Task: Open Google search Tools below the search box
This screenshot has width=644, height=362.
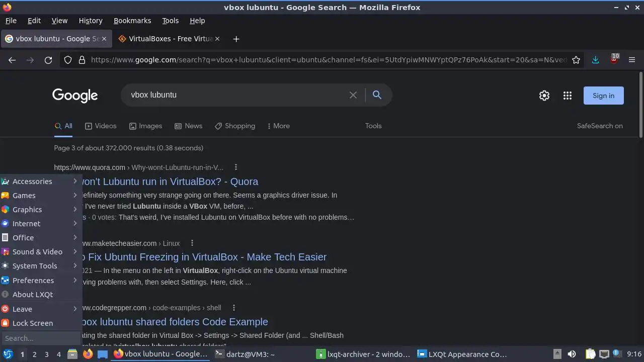Action: (x=373, y=126)
